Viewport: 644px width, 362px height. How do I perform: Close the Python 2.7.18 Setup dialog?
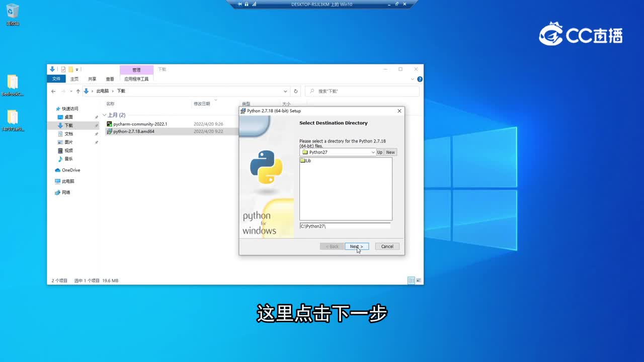[399, 111]
